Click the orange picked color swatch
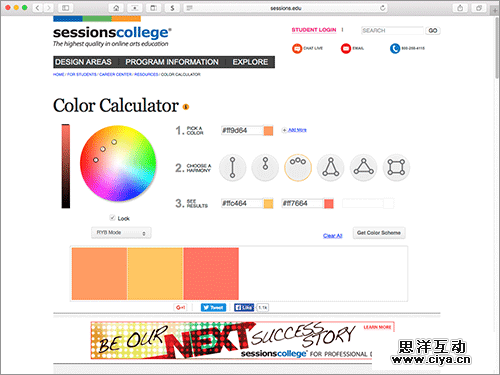Screen dimensions: 500x375 (x=268, y=131)
